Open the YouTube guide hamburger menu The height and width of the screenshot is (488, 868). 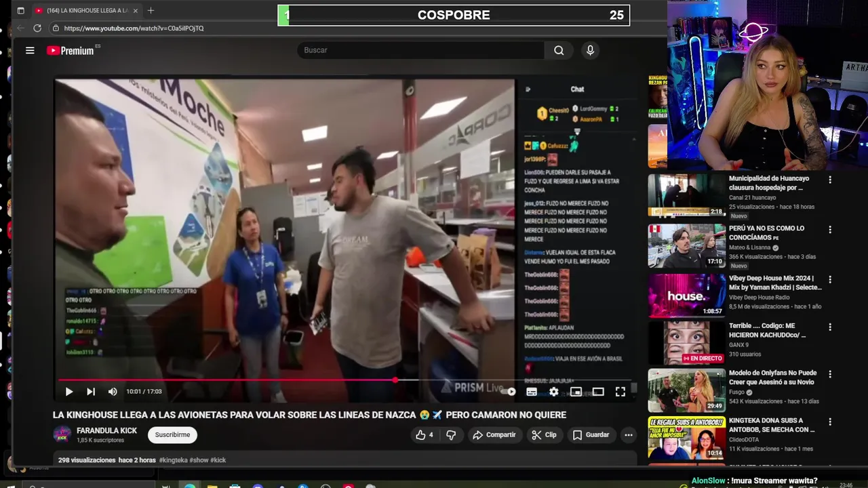pyautogui.click(x=30, y=50)
